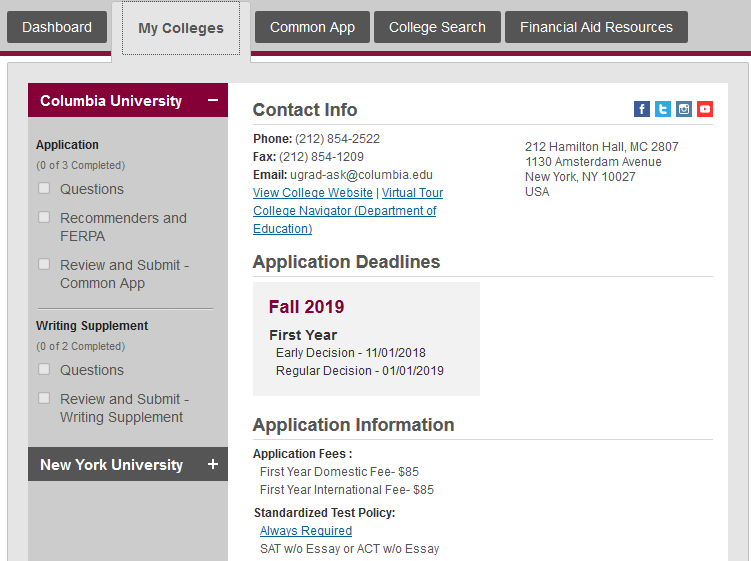Click the 1130 Amsterdam Avenue address line
The width and height of the screenshot is (751, 561).
click(593, 162)
